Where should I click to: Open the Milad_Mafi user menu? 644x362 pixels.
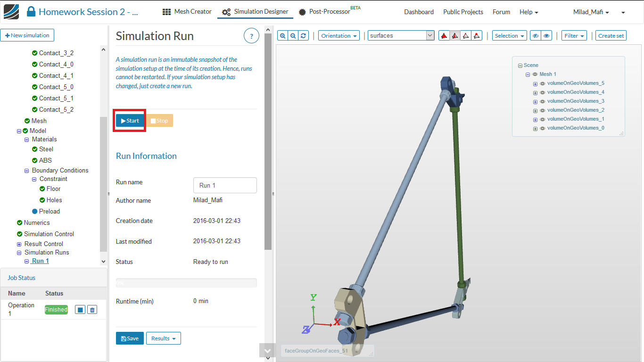(x=591, y=12)
